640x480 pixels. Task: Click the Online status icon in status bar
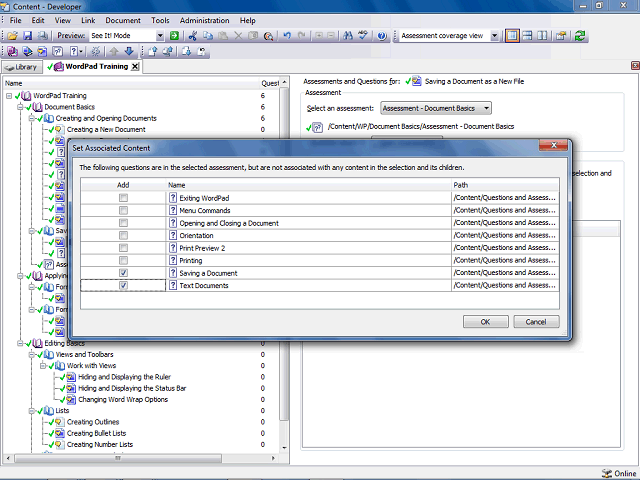[607, 473]
